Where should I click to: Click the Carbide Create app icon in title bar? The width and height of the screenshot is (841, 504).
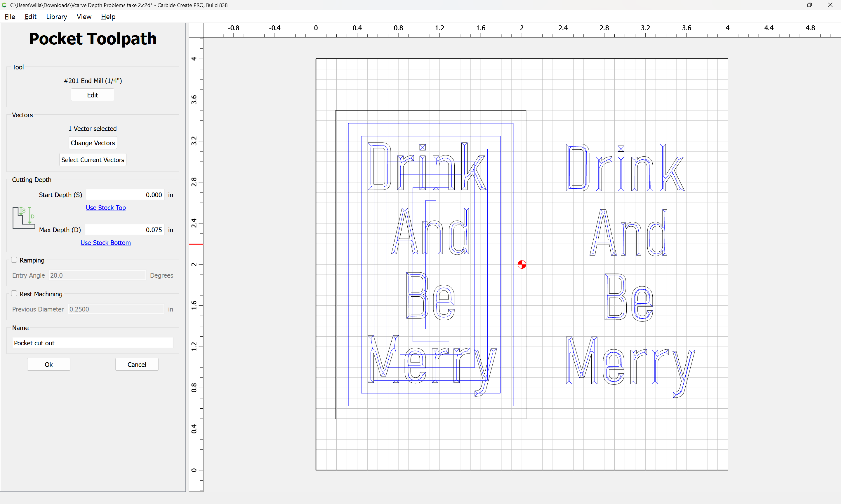pyautogui.click(x=4, y=5)
